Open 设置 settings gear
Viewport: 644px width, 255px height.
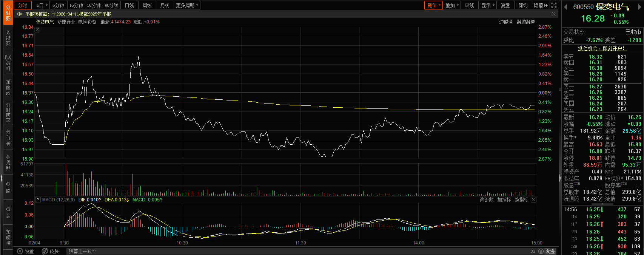click(26, 251)
